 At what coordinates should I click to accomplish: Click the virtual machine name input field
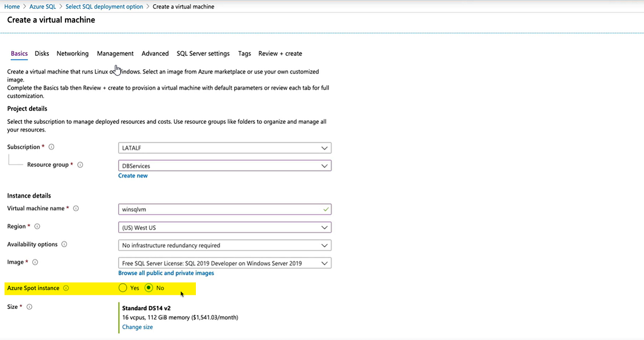tap(224, 209)
